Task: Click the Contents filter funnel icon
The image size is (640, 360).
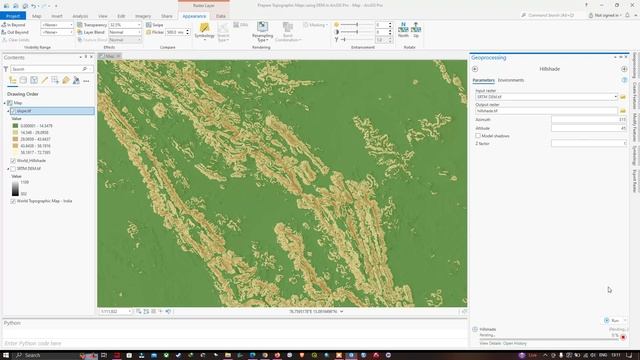Action: tap(6, 69)
